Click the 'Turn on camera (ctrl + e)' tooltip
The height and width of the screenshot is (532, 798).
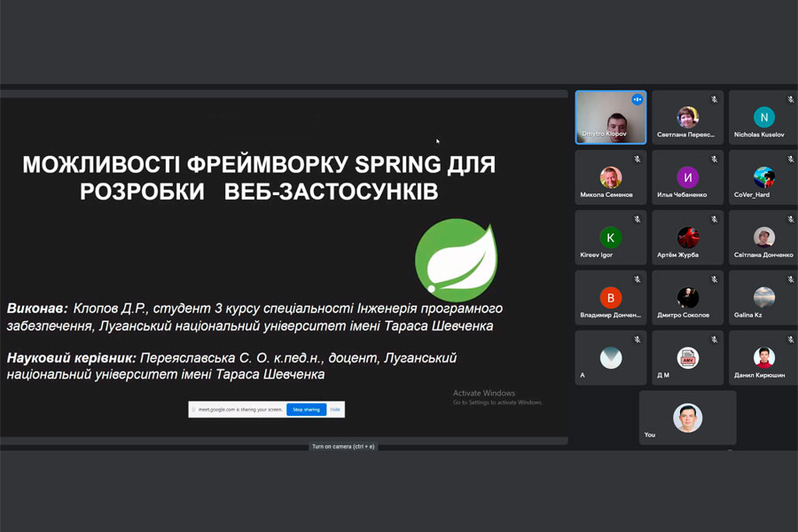(x=343, y=447)
